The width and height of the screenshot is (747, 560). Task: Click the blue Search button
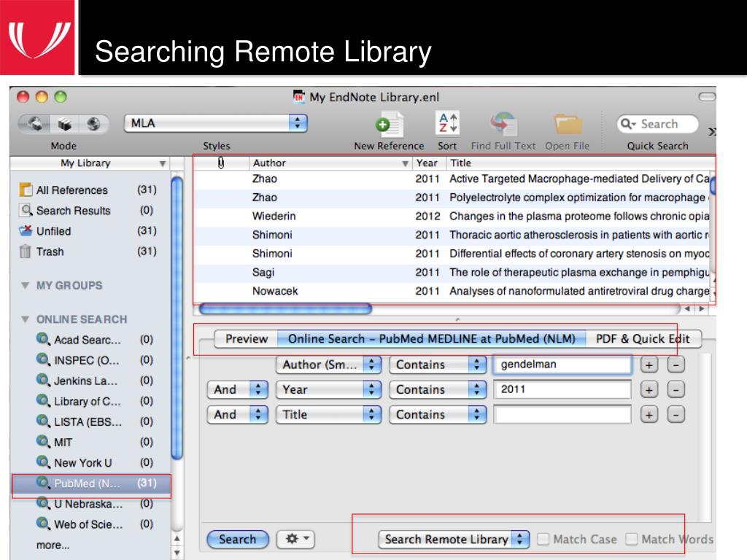[x=238, y=540]
